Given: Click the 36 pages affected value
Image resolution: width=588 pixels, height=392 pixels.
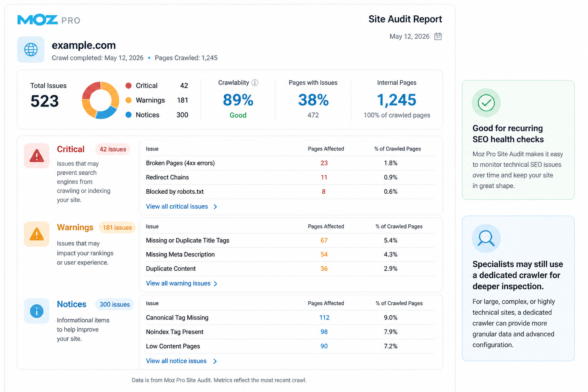Looking at the screenshot, I should coord(324,269).
